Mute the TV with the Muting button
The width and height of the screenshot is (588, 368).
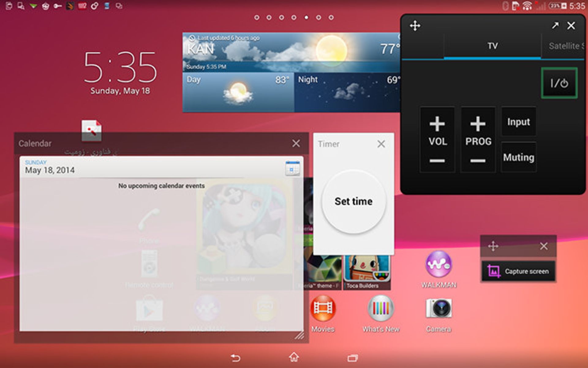518,157
